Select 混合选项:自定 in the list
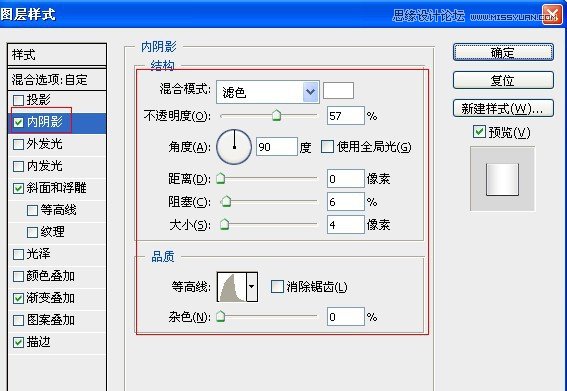Screen dimensions: 567x391 point(57,80)
